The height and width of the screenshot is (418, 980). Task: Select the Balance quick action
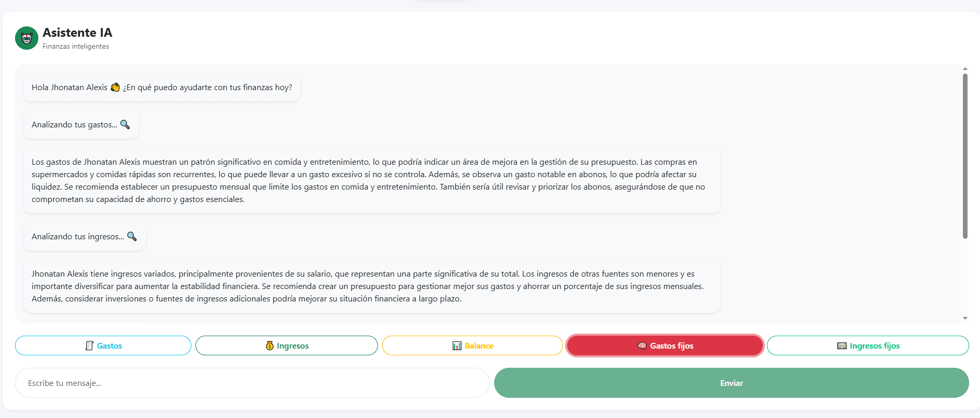click(472, 345)
